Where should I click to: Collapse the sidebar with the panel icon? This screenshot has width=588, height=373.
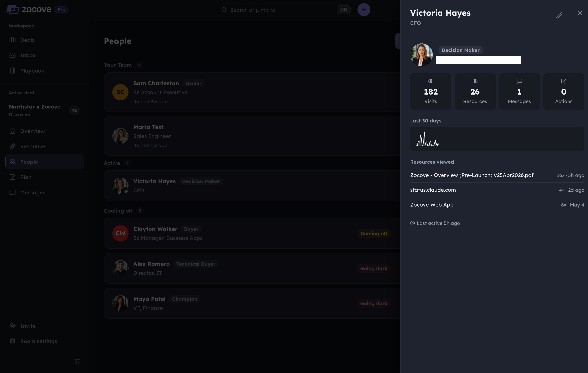(78, 361)
